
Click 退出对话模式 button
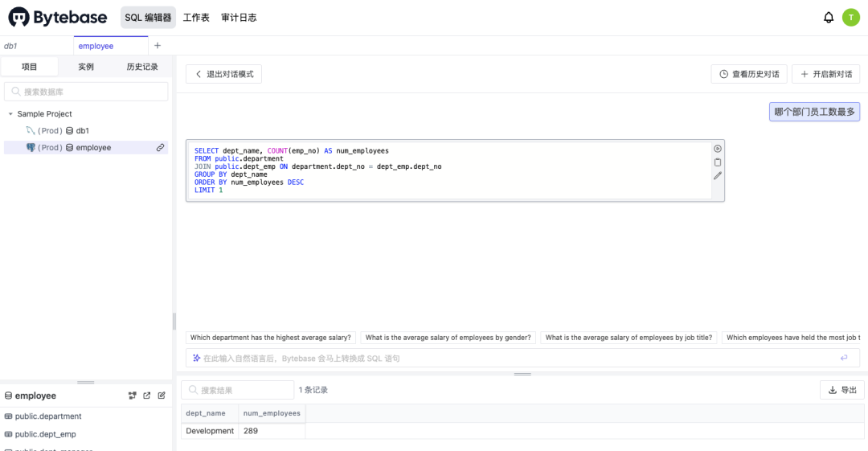pyautogui.click(x=223, y=74)
